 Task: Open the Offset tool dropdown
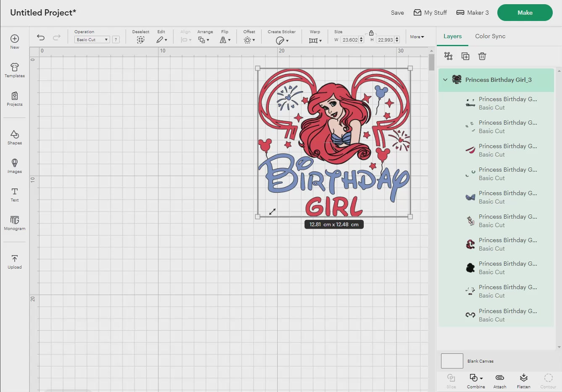click(249, 40)
